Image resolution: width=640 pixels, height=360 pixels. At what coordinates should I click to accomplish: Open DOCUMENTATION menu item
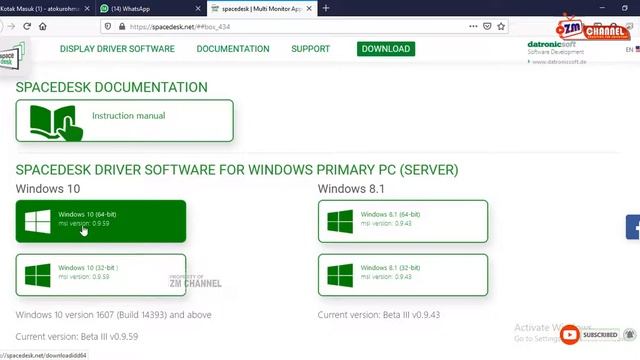(x=233, y=49)
